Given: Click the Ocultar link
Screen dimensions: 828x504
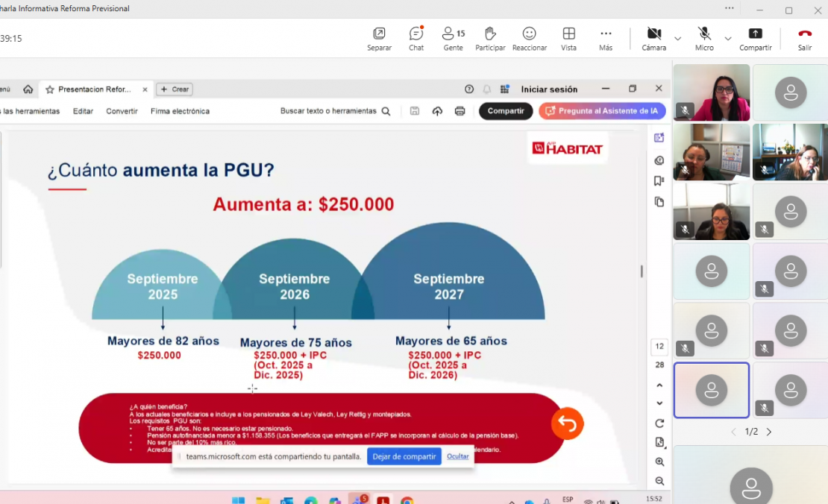Looking at the screenshot, I should point(458,456).
